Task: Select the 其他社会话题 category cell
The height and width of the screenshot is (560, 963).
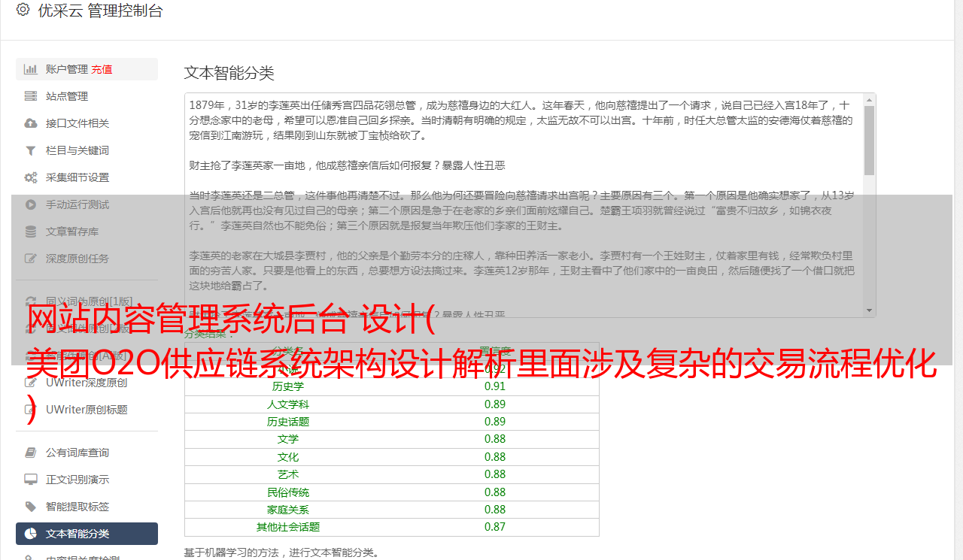Action: [x=288, y=527]
